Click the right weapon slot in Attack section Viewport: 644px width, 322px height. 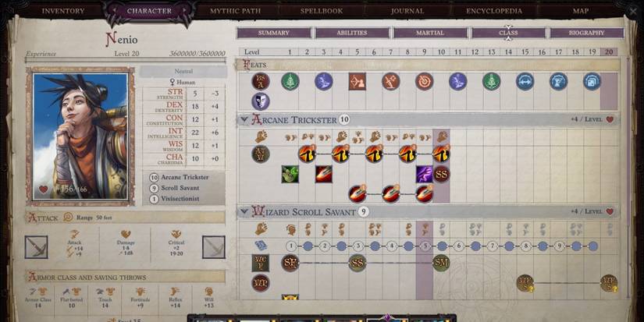[x=214, y=247]
